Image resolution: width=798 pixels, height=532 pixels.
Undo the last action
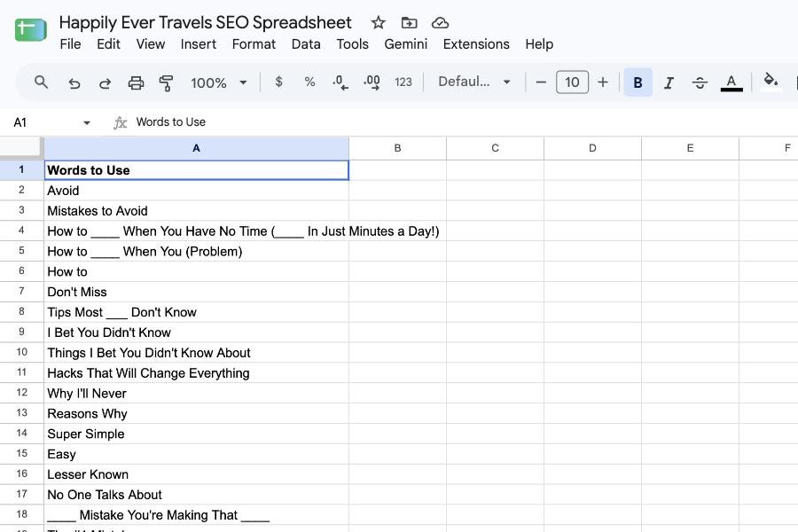pos(74,82)
